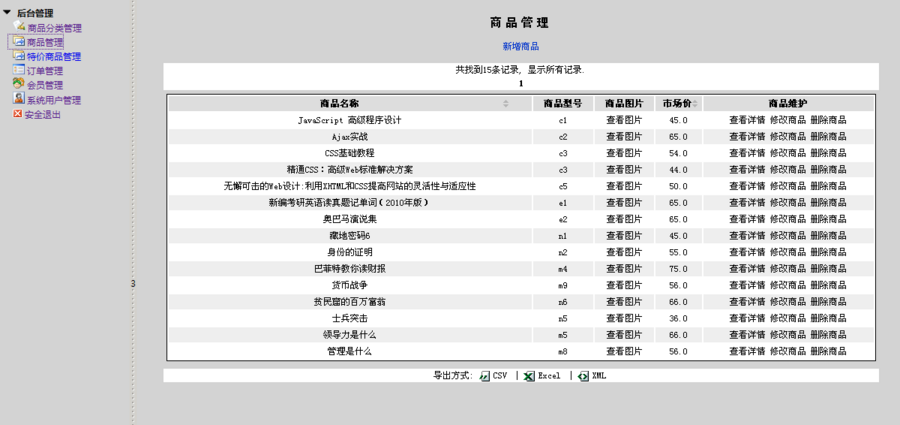Delete product 管理是什么

pos(828,351)
